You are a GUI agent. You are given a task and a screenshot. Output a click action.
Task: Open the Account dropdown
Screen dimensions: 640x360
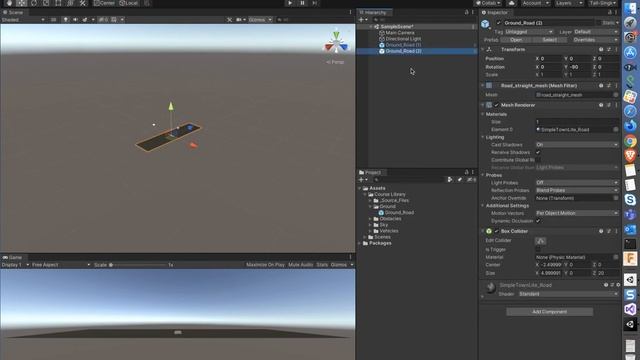(x=535, y=3)
